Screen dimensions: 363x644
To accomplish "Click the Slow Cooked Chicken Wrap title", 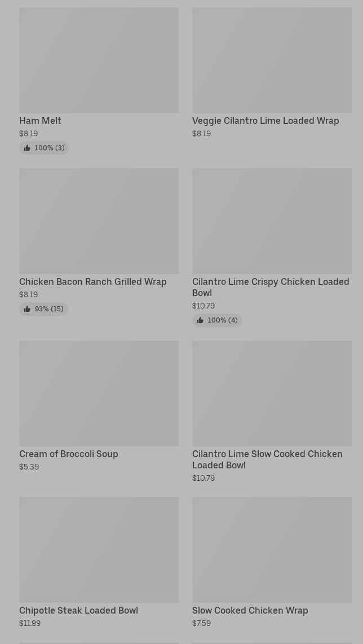I will (250, 610).
